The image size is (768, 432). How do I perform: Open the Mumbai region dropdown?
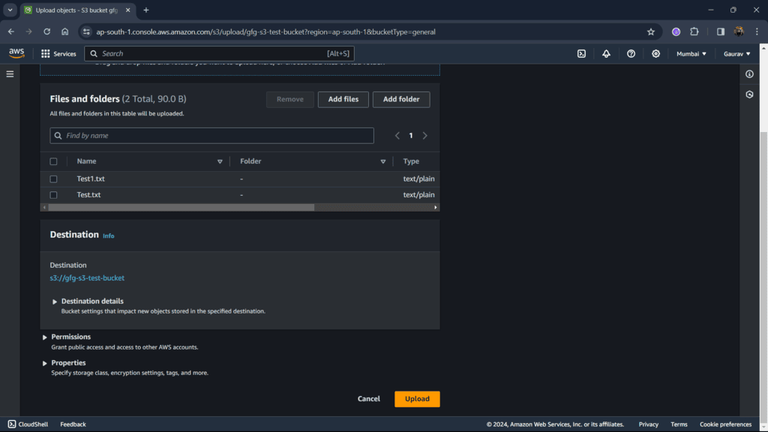tap(691, 54)
